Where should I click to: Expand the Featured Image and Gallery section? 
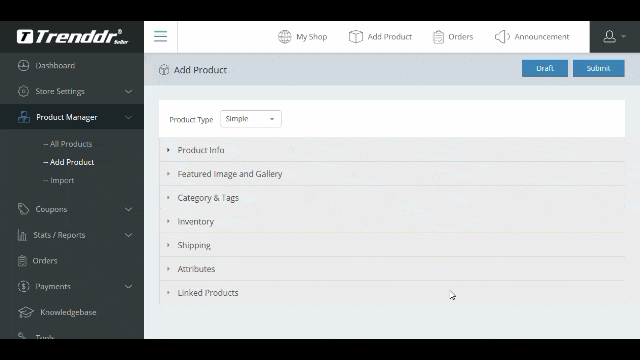(392, 174)
